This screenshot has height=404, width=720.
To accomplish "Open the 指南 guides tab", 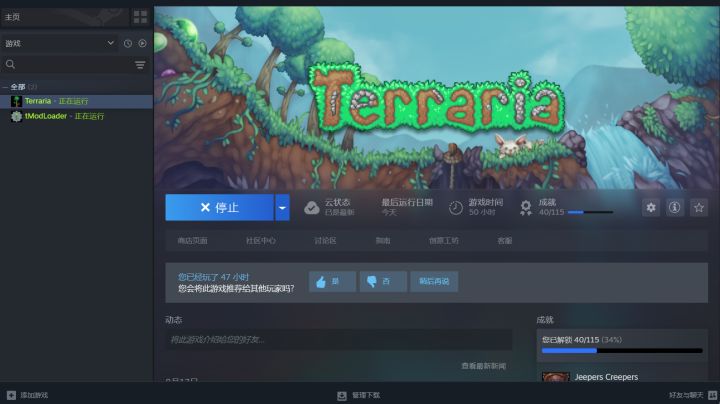I will (x=383, y=241).
